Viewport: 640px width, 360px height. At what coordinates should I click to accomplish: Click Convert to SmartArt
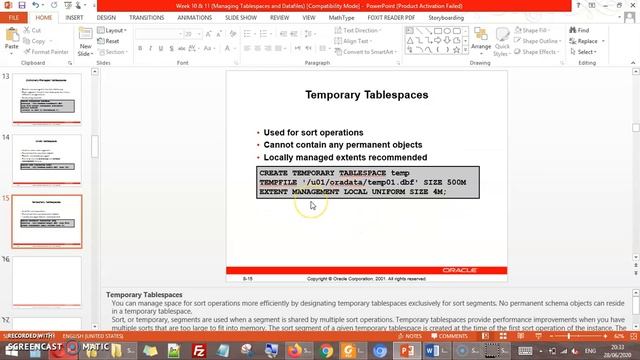pos(366,52)
